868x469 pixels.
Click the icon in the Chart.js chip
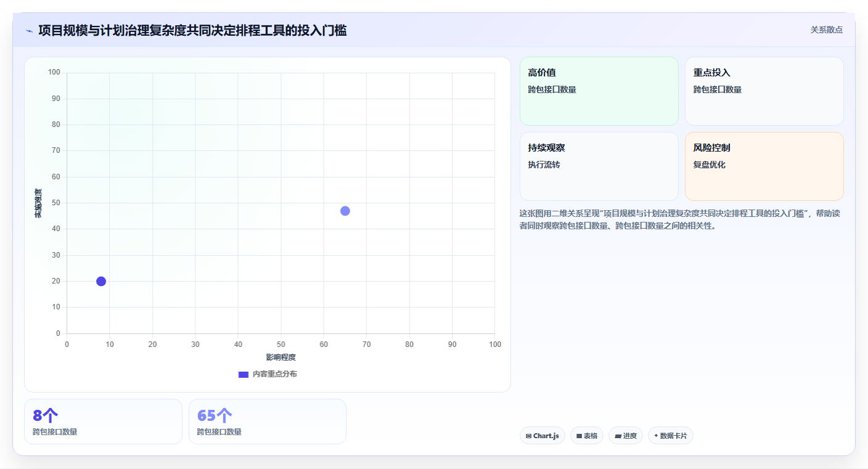529,436
